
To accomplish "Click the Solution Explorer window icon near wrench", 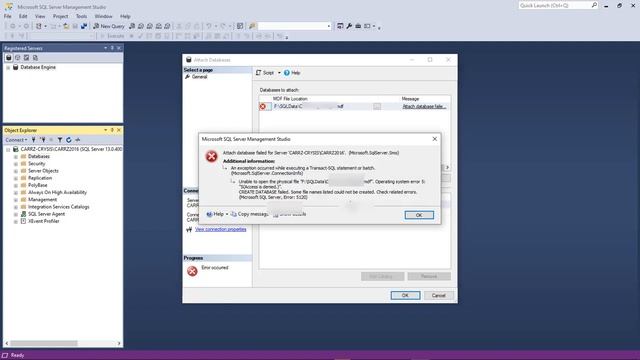I will 340,26.
